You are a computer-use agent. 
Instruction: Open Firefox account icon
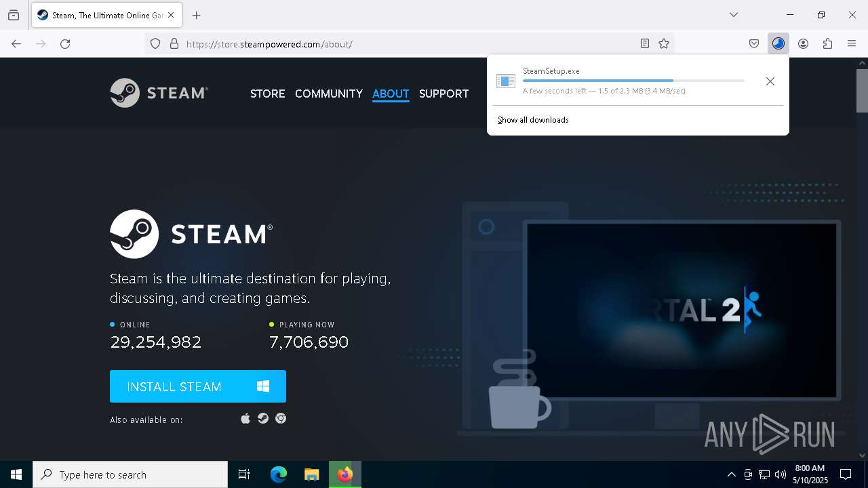pyautogui.click(x=803, y=43)
